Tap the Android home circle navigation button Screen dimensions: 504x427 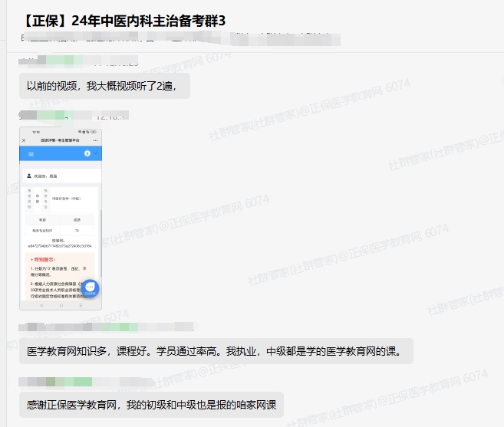pyautogui.click(x=61, y=305)
